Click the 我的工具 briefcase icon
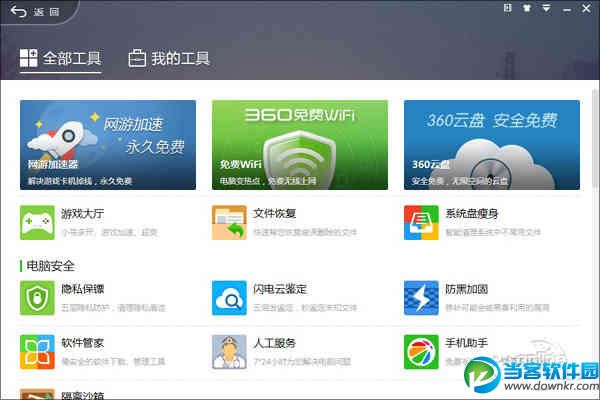The image size is (600, 400). coord(137,59)
